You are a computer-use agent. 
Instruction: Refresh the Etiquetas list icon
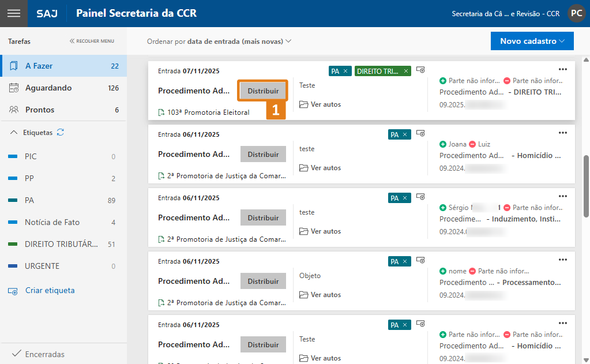click(61, 133)
